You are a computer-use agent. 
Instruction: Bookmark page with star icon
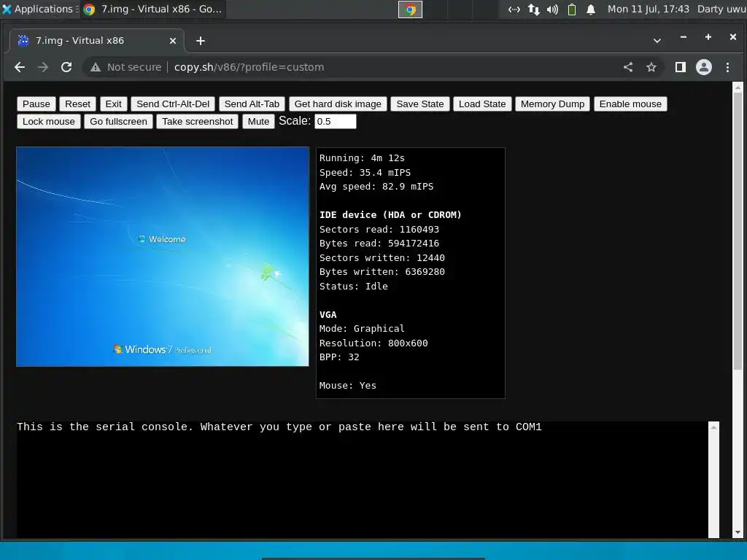tap(651, 67)
